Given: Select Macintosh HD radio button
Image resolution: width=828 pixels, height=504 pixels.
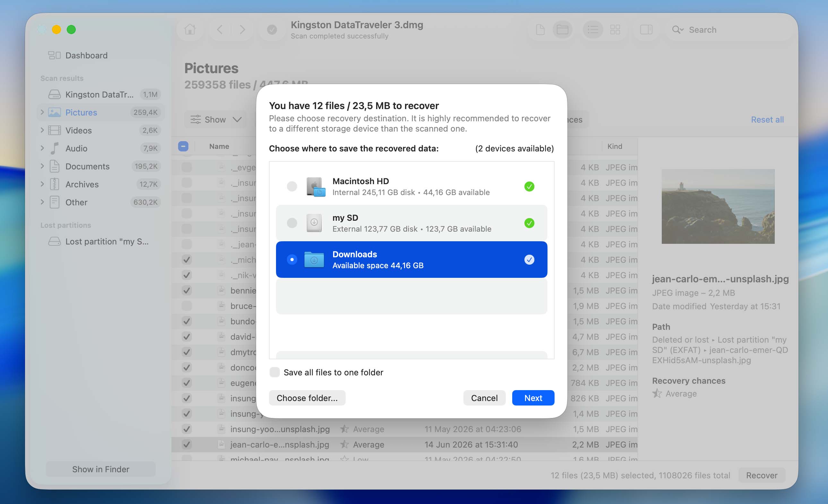Looking at the screenshot, I should (x=292, y=186).
